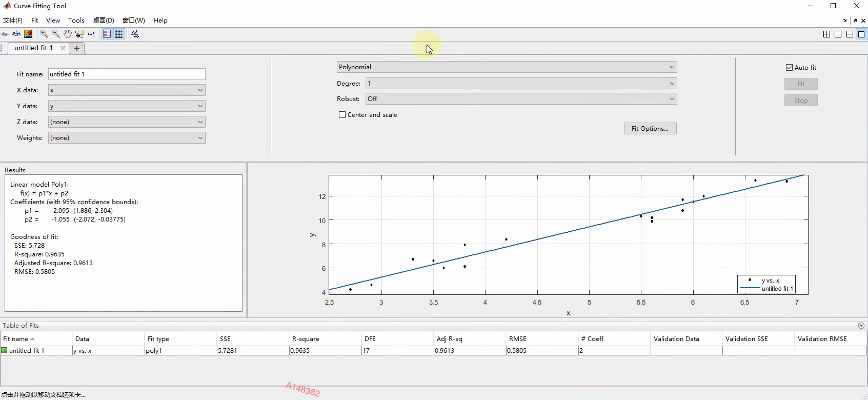Select the Pan hand tool

click(x=68, y=34)
